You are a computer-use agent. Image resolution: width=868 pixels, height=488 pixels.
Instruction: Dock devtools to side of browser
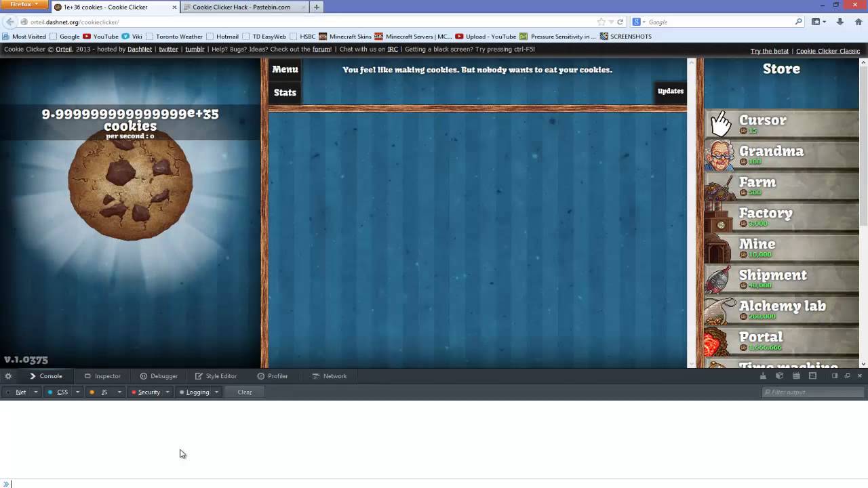835,376
